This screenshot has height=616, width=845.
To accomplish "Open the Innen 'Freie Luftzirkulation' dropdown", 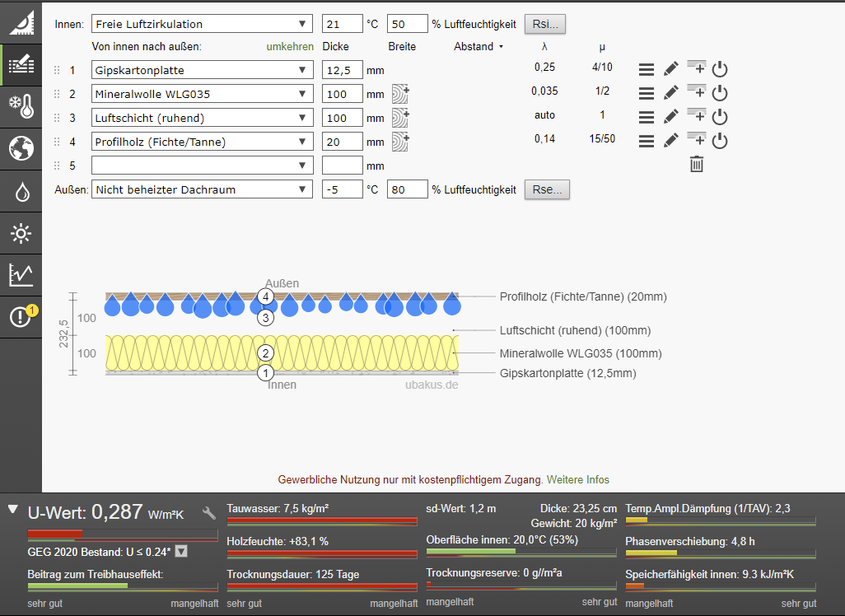I will point(202,24).
